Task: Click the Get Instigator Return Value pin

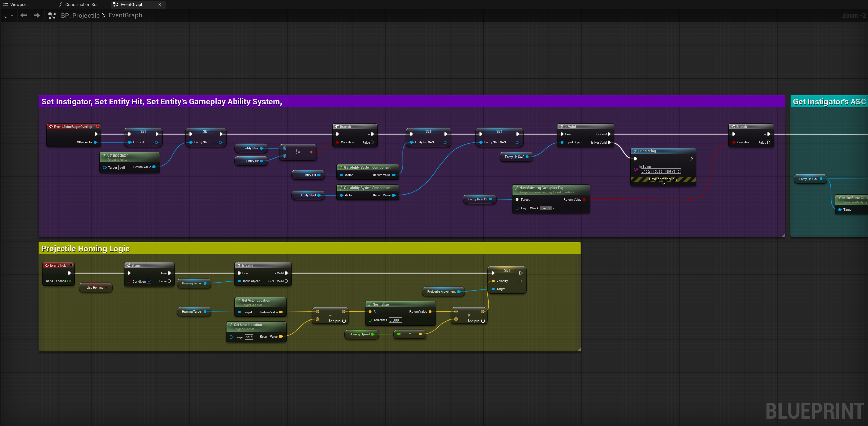Action: click(154, 167)
